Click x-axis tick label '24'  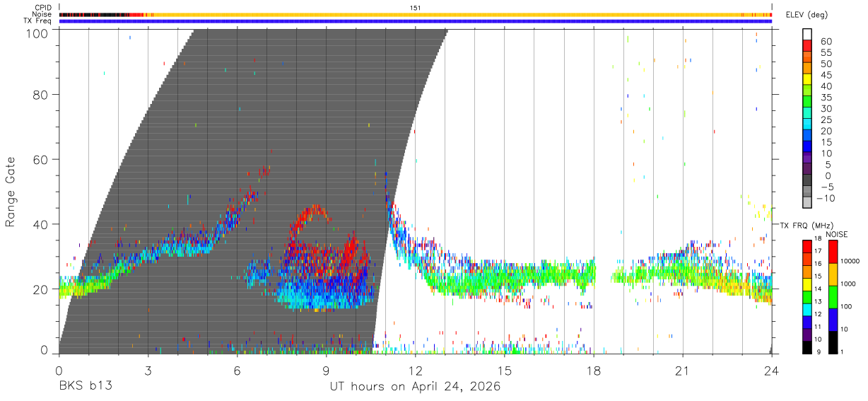coord(771,370)
